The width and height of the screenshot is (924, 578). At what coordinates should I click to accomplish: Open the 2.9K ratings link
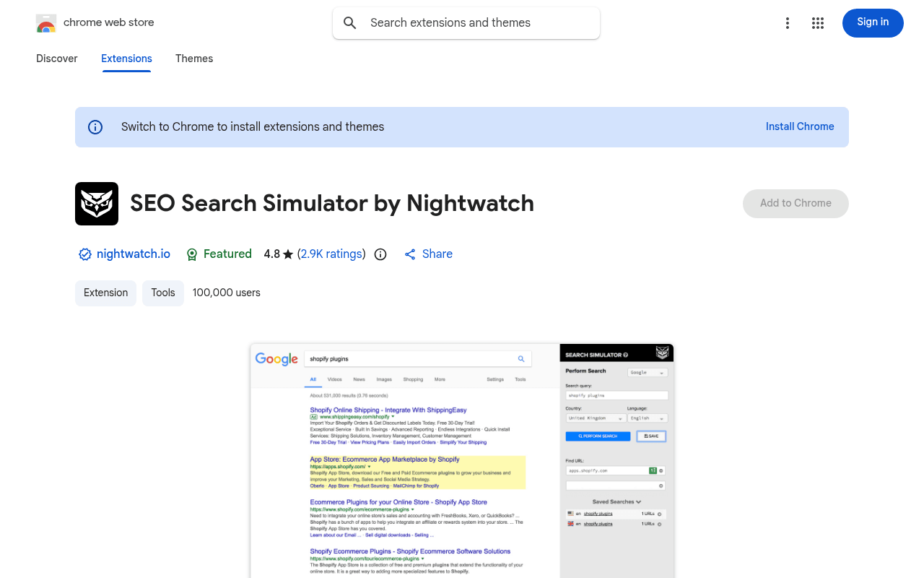331,254
